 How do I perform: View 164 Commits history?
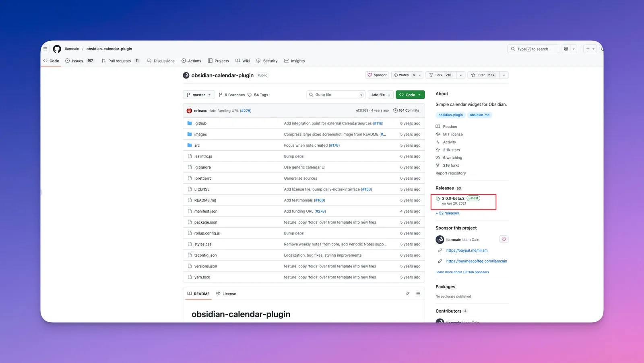(x=406, y=110)
